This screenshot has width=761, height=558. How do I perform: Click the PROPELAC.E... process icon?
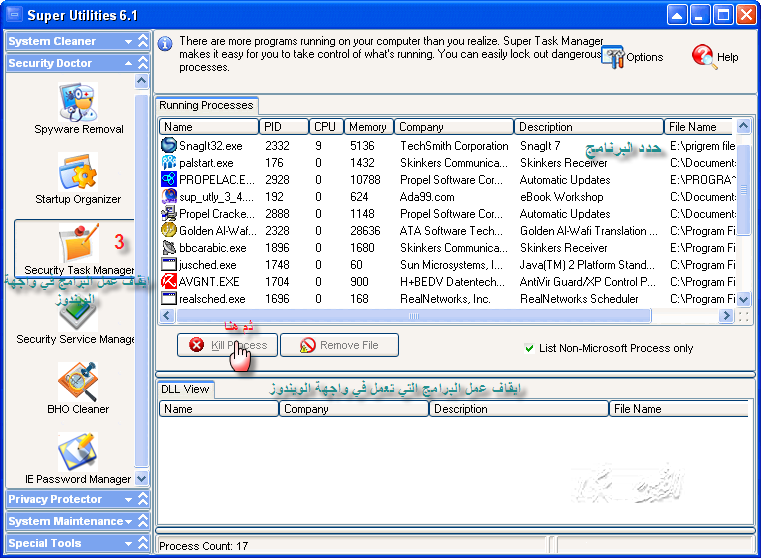pyautogui.click(x=168, y=180)
